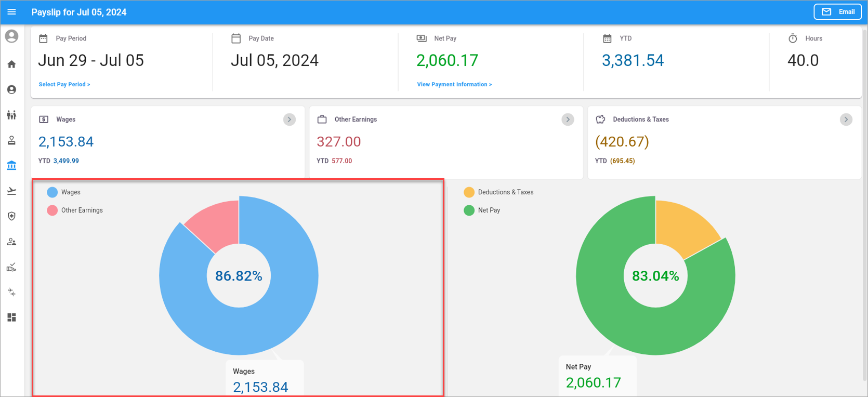868x397 pixels.
Task: Toggle the Wages legend swatch
Action: tap(52, 192)
